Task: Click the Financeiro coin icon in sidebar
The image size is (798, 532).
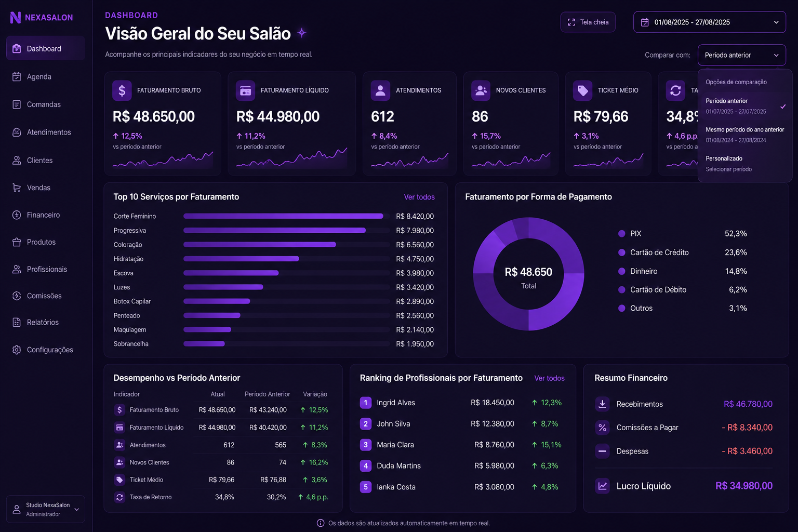Action: click(x=17, y=215)
